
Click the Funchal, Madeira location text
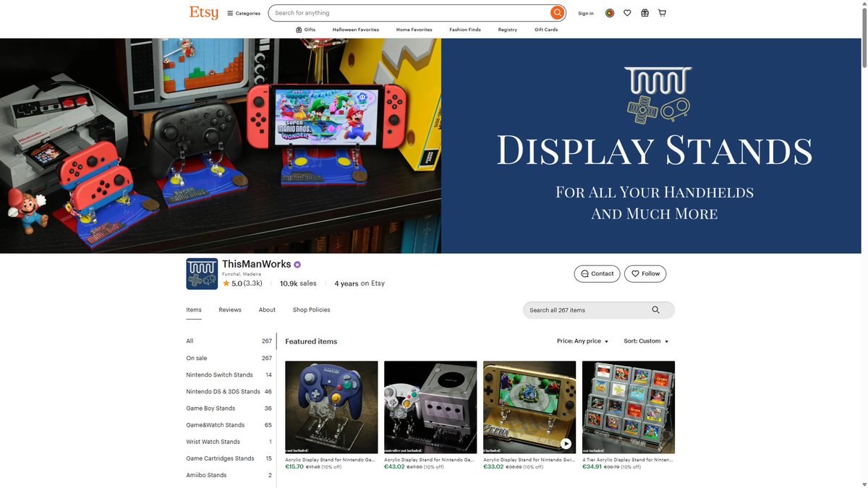click(x=240, y=274)
